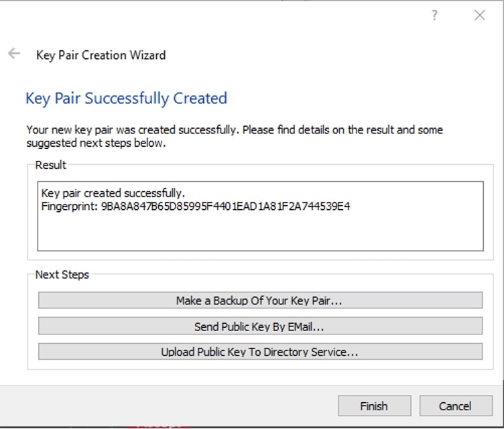This screenshot has width=504, height=429.
Task: Click the Next Steps group label
Action: [x=62, y=275]
